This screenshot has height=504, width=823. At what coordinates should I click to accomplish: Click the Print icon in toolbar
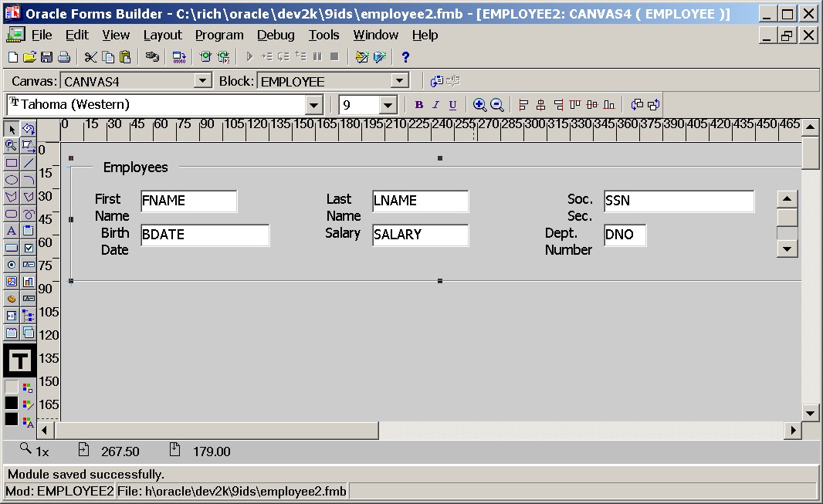[64, 56]
